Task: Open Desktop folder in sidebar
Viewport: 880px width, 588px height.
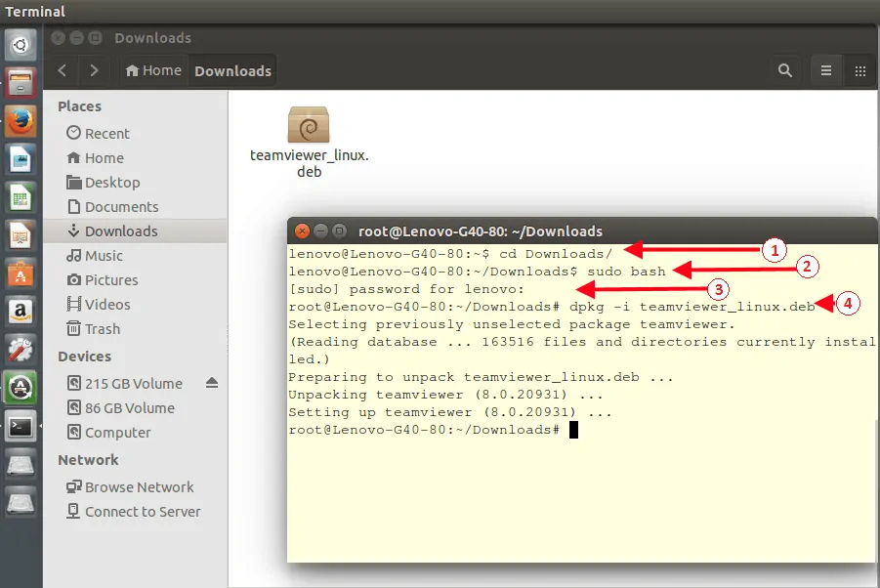Action: pos(135,183)
